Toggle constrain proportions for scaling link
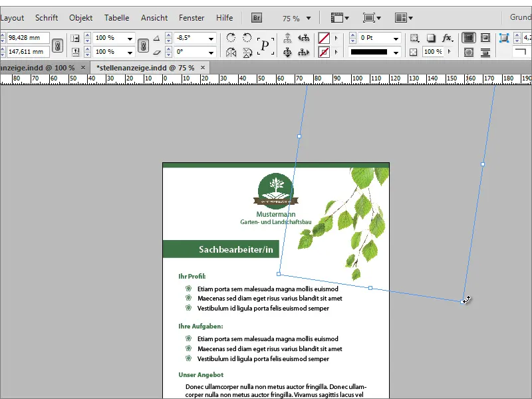The width and height of the screenshot is (532, 399). 143,45
